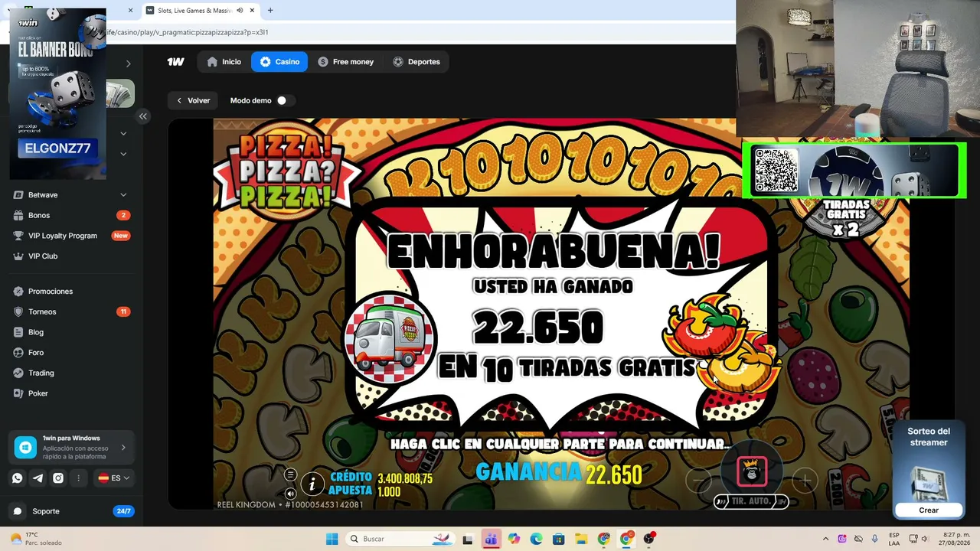Click the gorilla spin button

752,472
